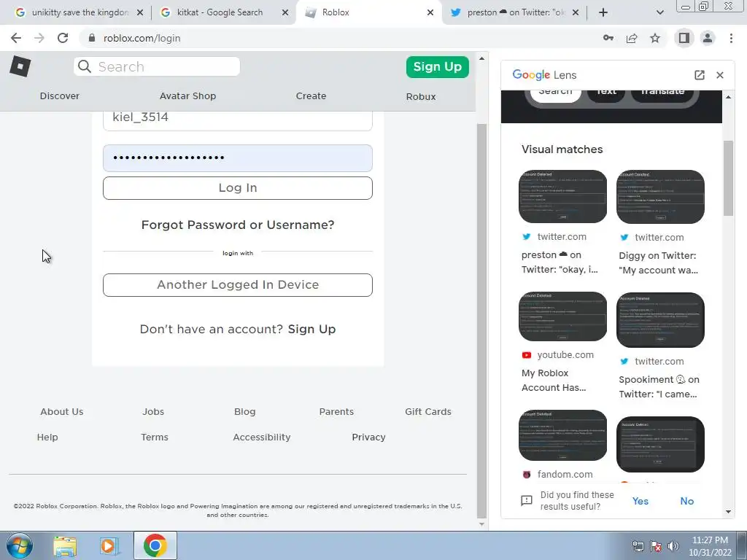Click the padlock site info icon
747x560 pixels.
pos(91,38)
